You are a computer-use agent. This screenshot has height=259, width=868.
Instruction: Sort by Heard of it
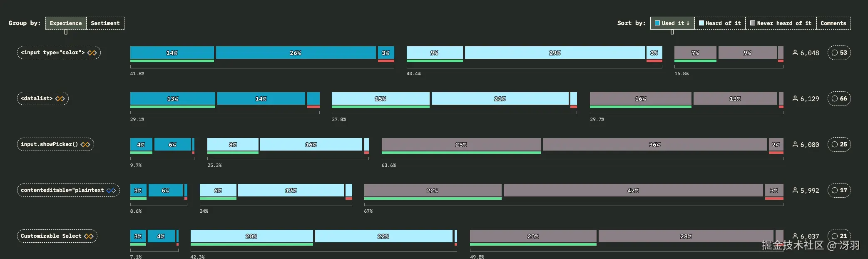[720, 23]
